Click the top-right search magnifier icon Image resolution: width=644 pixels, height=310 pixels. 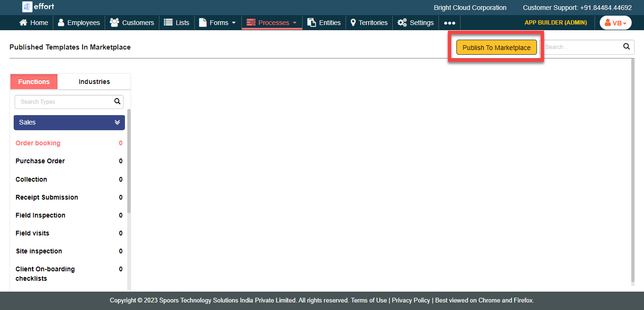tap(627, 47)
